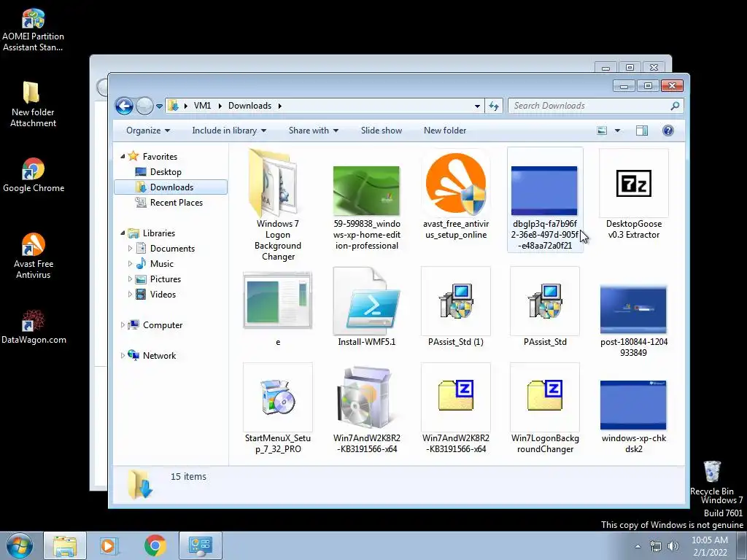Expand the Music library
747x560 pixels.
(130, 263)
